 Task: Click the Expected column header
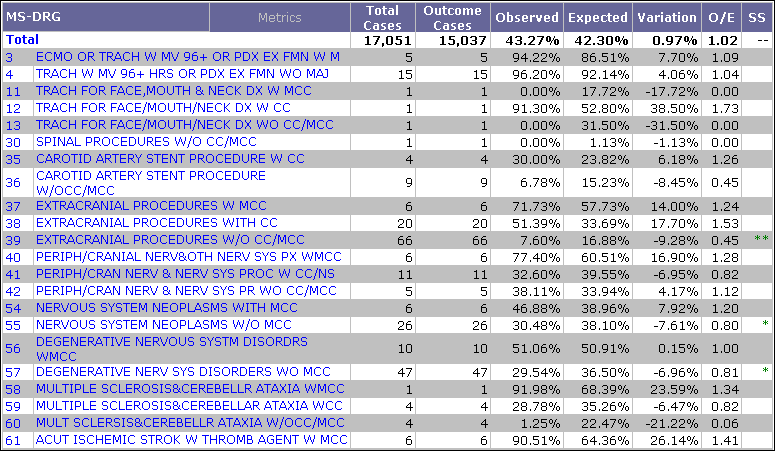coord(598,18)
